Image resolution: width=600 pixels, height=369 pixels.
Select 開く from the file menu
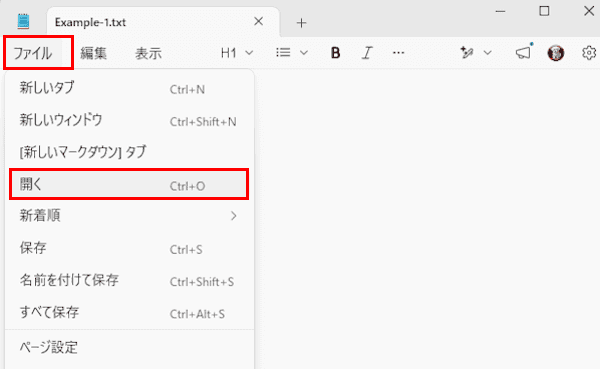pyautogui.click(x=129, y=184)
